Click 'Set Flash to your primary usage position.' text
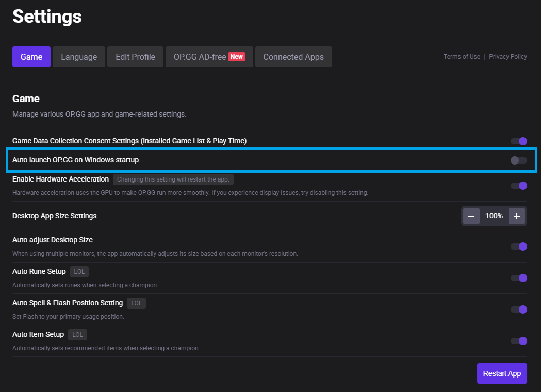541x392 pixels. (68, 317)
